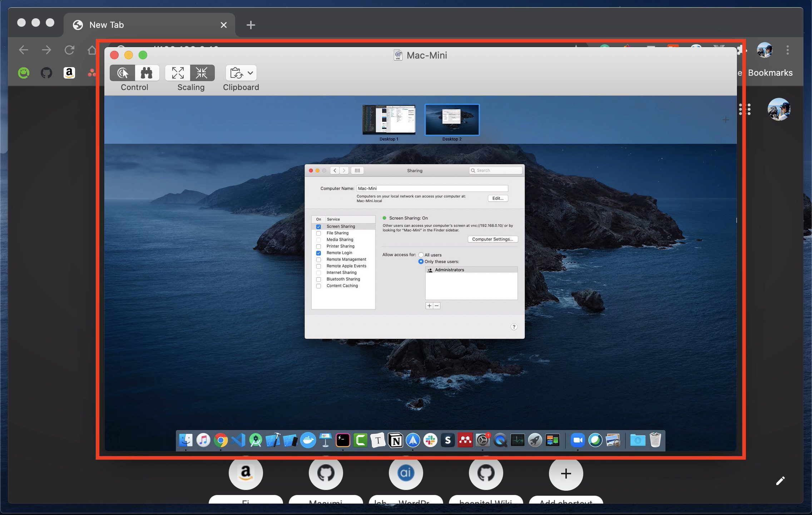Launch Keynote from the dock
Viewport: 812px width, 515px height.
326,440
